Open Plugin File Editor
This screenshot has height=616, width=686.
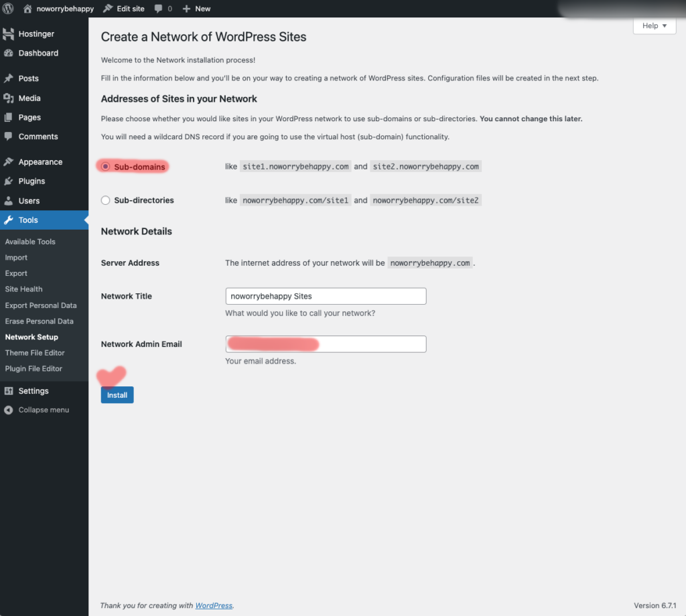point(33,368)
